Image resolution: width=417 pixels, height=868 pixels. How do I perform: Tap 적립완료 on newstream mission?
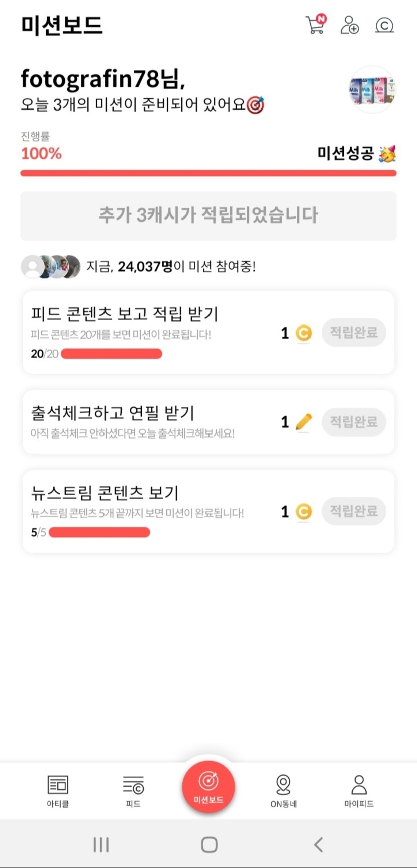click(x=354, y=511)
